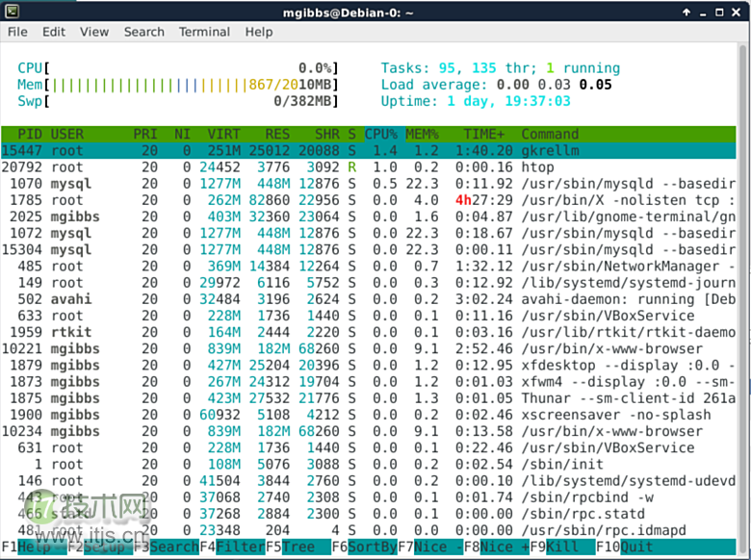
Task: Click the Mem usage bar meter
Action: point(178,85)
